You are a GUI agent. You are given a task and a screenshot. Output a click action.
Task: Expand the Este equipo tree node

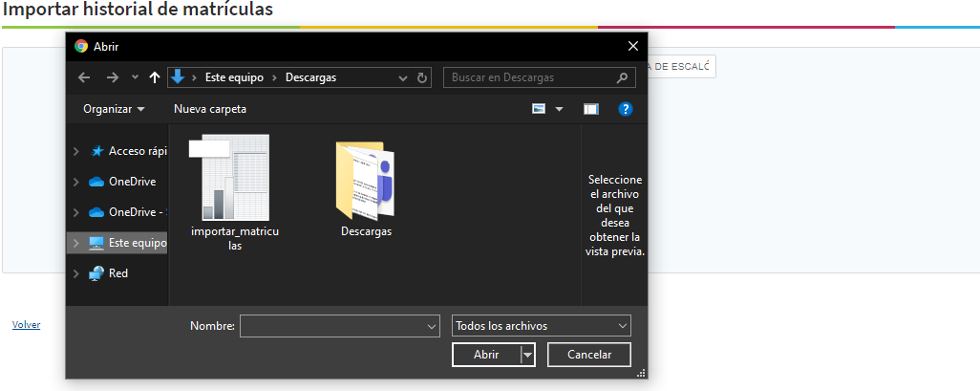75,243
